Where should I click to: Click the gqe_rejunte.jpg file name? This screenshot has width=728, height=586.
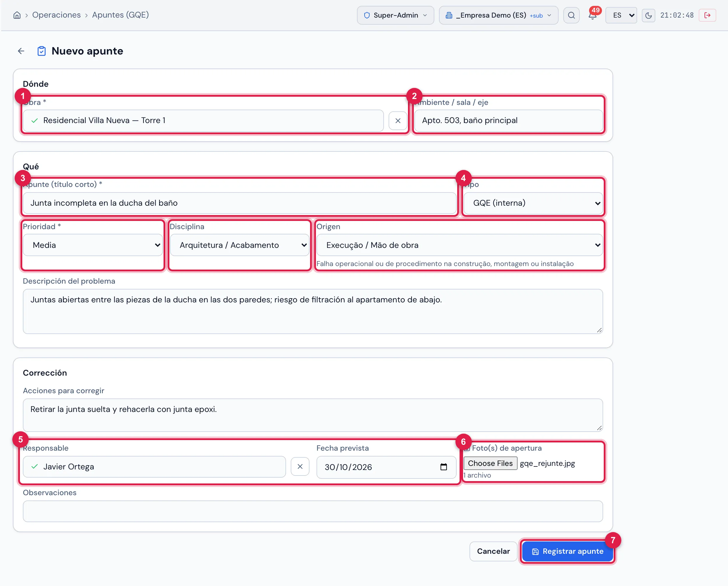point(547,463)
